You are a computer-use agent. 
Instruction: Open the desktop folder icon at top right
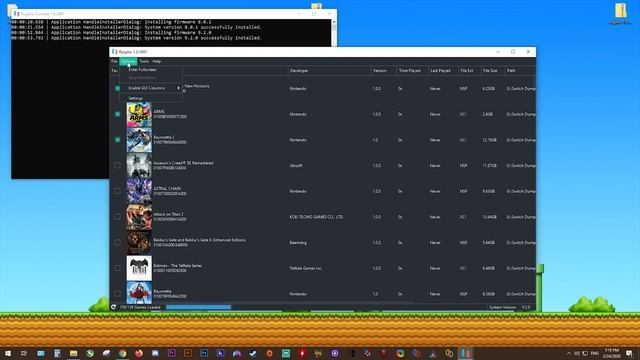620,13
